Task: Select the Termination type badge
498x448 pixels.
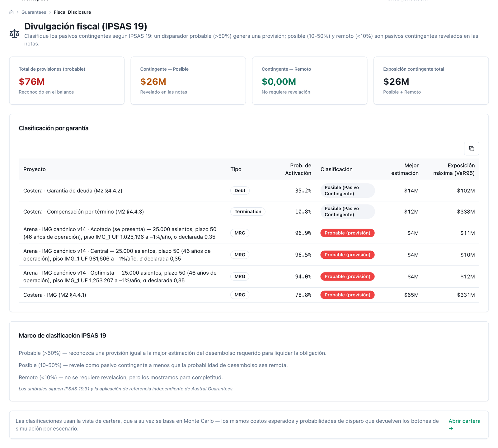Action: 248,212
